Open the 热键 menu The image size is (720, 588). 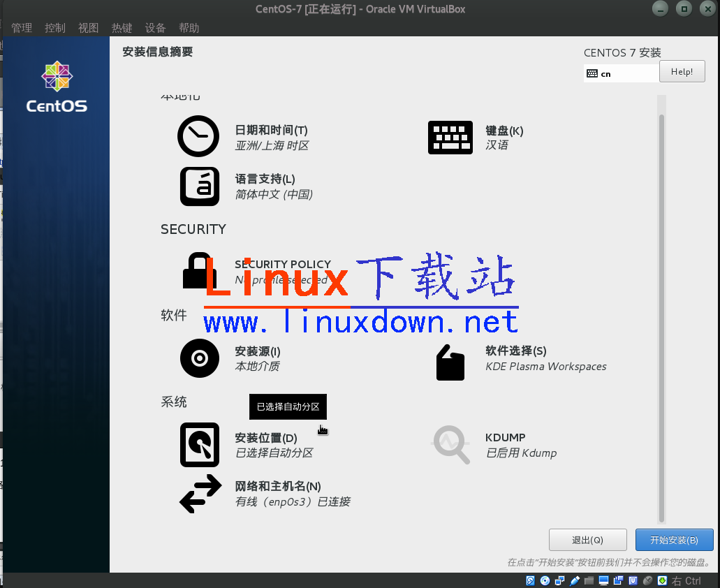pos(122,28)
